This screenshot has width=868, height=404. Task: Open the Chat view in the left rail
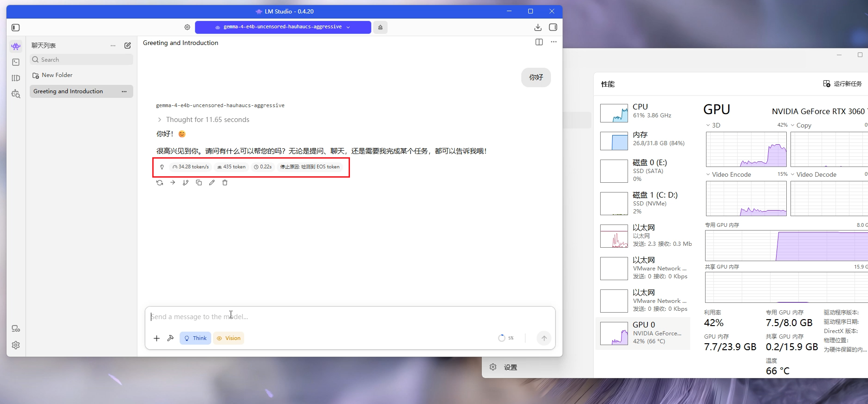pyautogui.click(x=16, y=46)
